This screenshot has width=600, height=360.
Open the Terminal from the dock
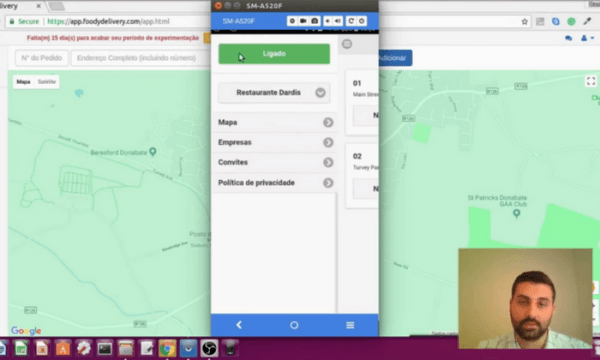(104, 349)
